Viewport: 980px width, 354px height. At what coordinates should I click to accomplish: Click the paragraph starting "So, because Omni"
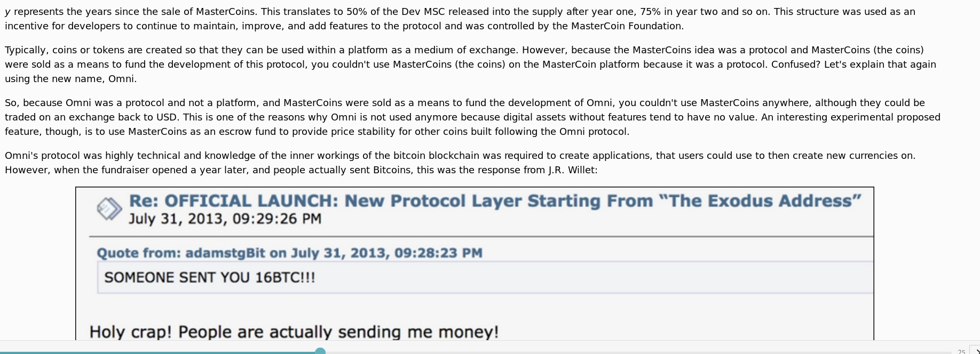[470, 117]
